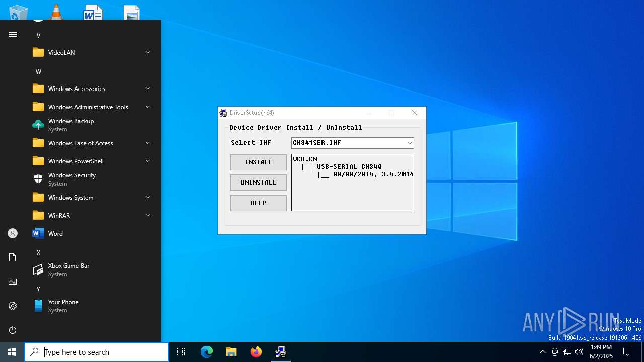644x362 pixels.
Task: Open the clock showing 1:49 PM
Action: click(601, 352)
